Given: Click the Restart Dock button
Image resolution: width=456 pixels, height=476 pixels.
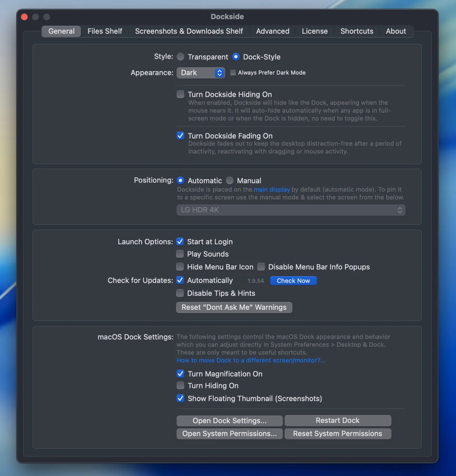Looking at the screenshot, I should click(337, 420).
